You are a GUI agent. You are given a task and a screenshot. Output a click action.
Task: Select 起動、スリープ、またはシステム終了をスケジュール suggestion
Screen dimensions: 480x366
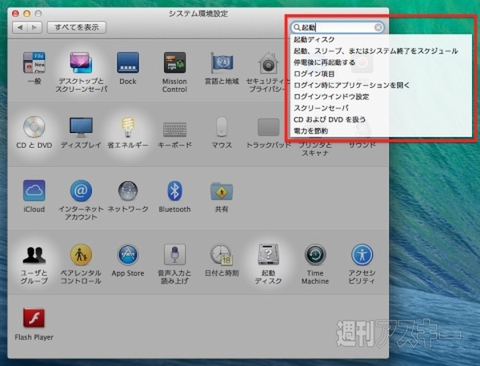(381, 51)
